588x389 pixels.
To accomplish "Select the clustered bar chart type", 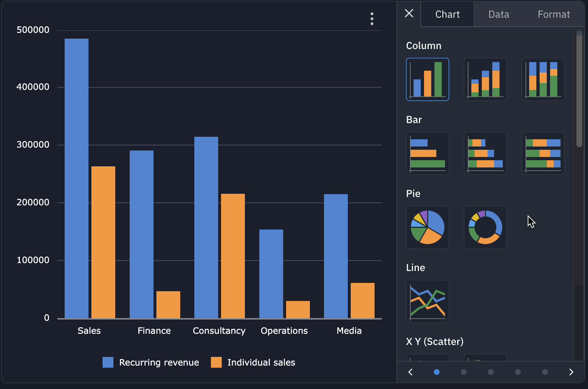I will point(427,153).
